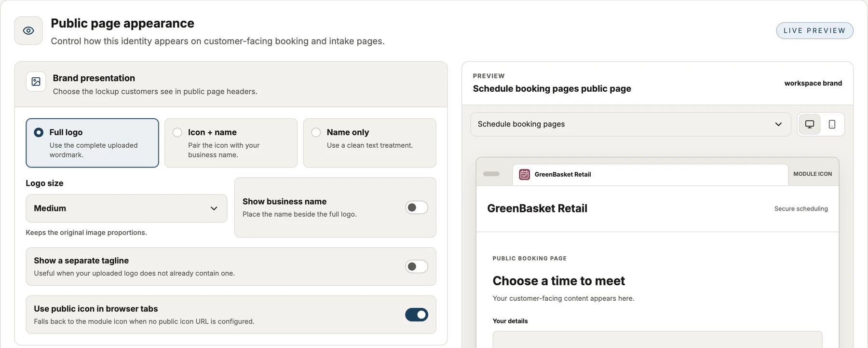Click the grey pill in the preview tab bar

(491, 174)
